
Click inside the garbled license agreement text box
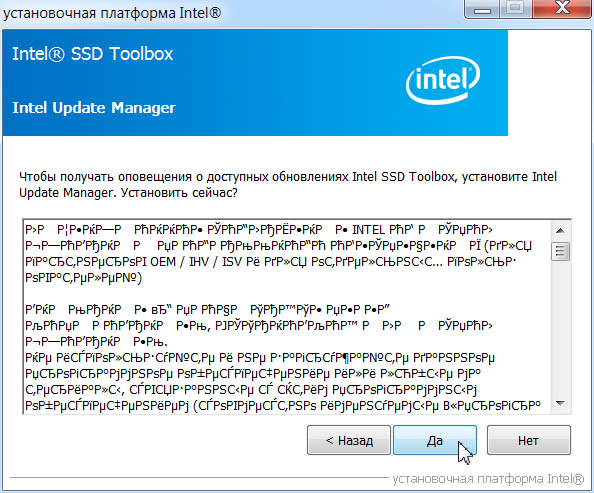click(287, 316)
